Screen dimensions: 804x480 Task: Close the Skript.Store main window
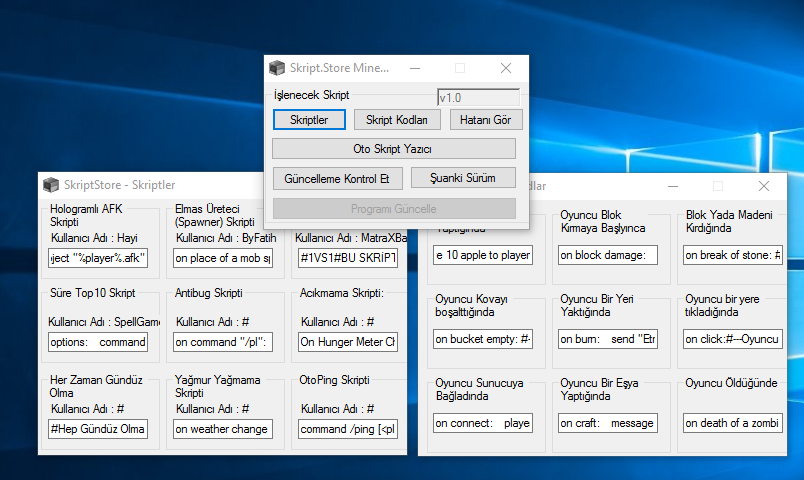pyautogui.click(x=506, y=68)
